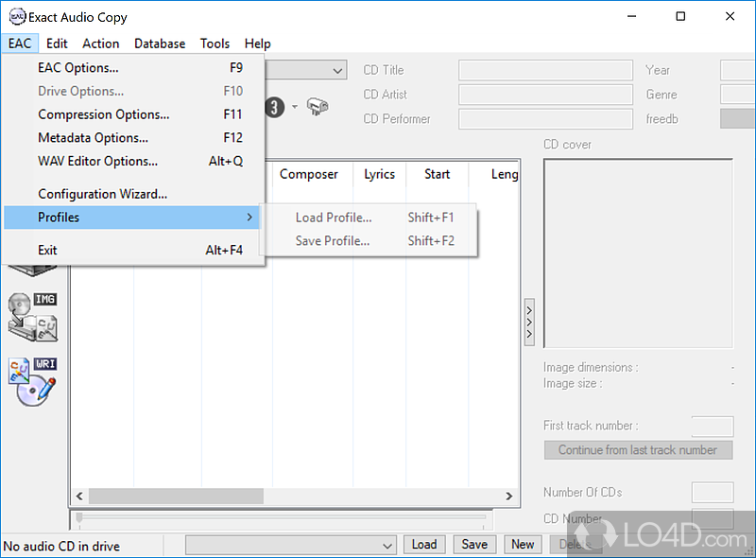Click the IMG copy image icon

(x=33, y=316)
